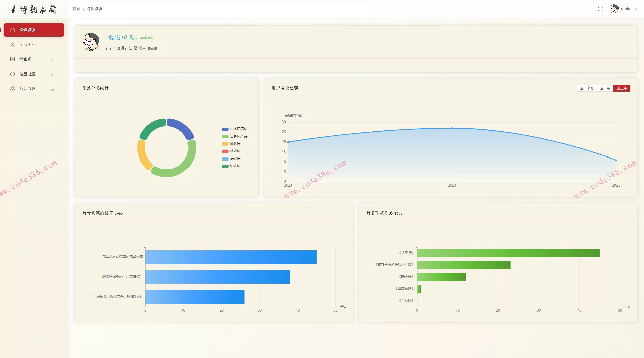Click the admin avatar in top bar

click(x=614, y=9)
